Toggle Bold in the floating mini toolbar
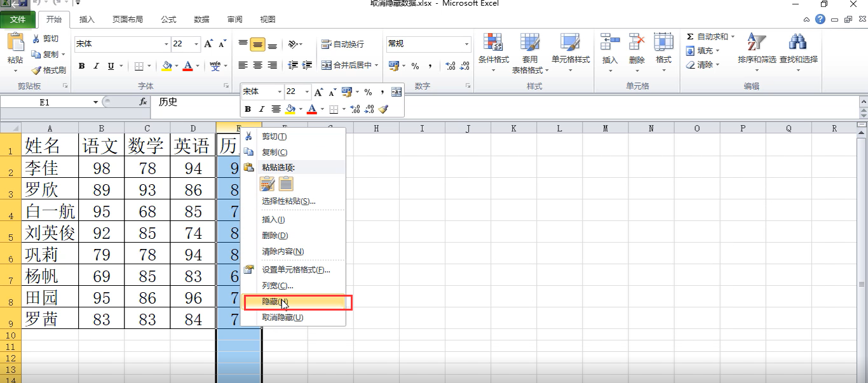868x383 pixels. tap(248, 109)
